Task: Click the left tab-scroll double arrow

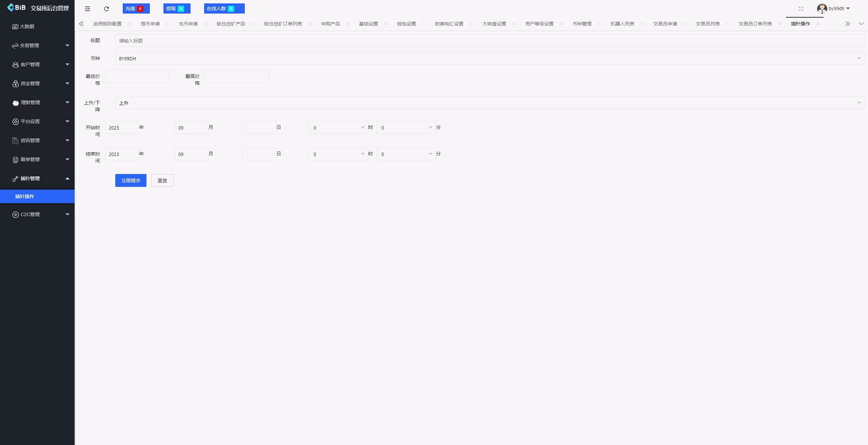Action: [81, 24]
